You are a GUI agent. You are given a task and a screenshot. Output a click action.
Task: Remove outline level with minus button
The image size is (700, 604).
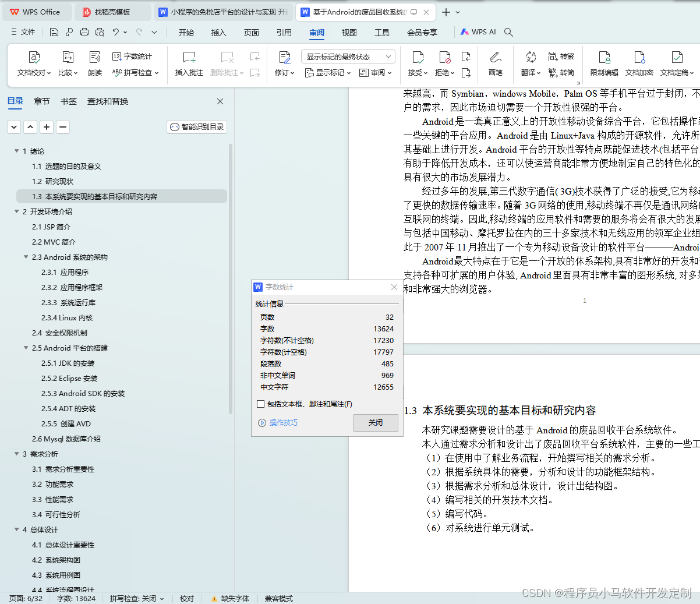pyautogui.click(x=63, y=126)
